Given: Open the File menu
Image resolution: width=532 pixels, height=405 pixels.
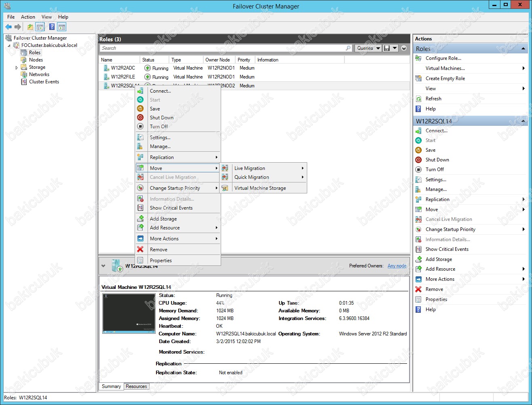Looking at the screenshot, I should pyautogui.click(x=11, y=17).
